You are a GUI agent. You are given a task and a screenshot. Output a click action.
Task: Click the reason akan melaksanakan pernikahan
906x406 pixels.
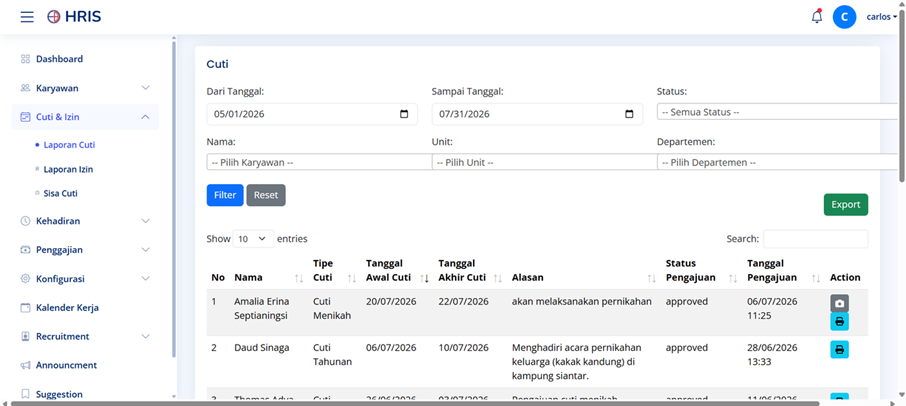(x=582, y=301)
